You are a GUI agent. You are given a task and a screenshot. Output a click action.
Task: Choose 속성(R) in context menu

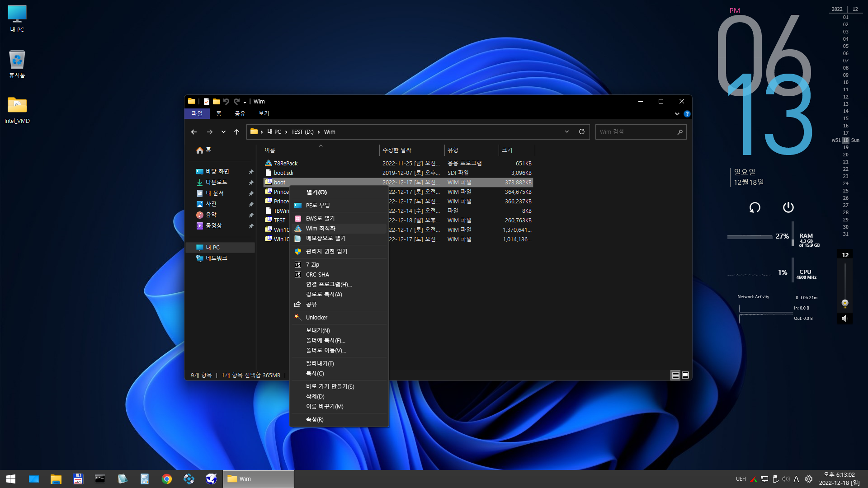[339, 419]
